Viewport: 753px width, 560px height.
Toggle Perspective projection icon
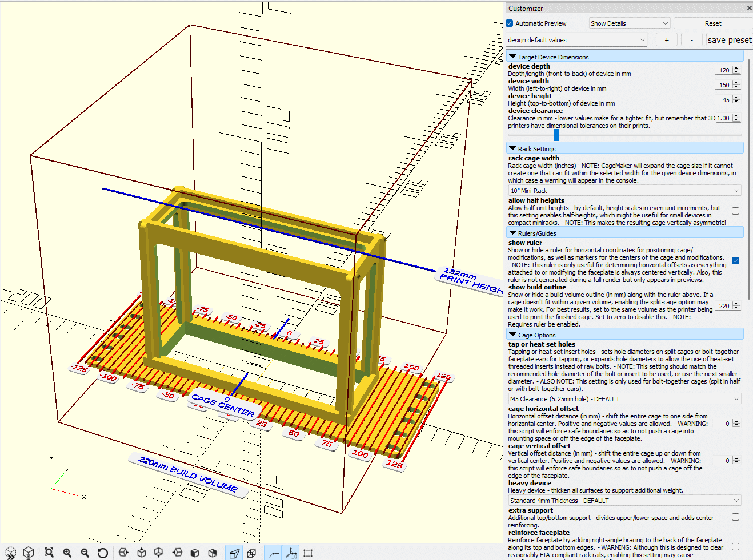[234, 553]
